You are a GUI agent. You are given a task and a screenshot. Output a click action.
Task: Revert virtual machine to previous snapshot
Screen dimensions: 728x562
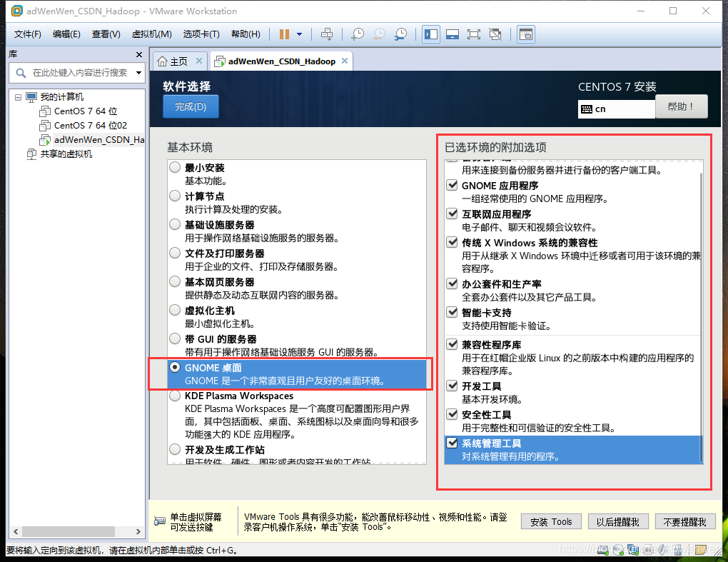[x=379, y=34]
